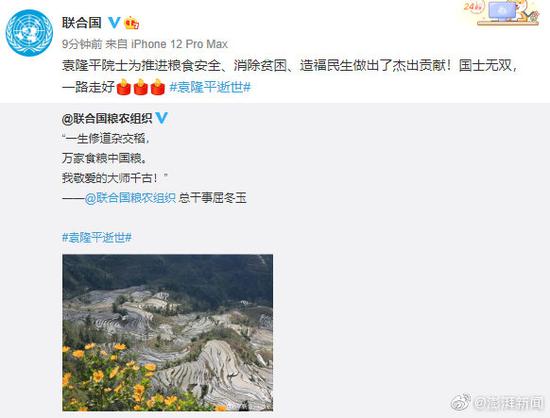
Task: Click the quoted poem text 一生修道杂交稻
Action: pos(106,139)
